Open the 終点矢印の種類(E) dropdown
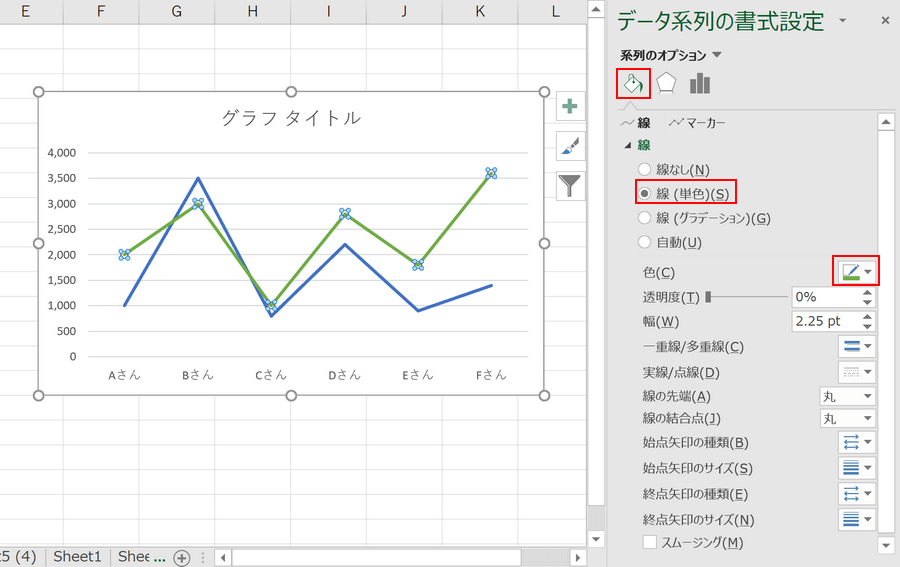This screenshot has height=567, width=900. click(856, 494)
